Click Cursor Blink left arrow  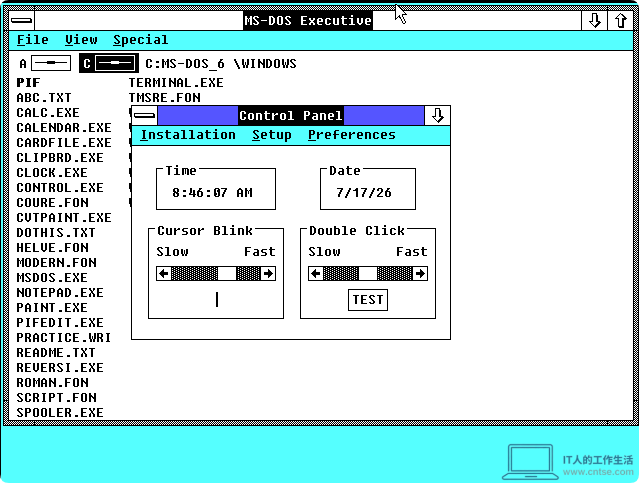point(164,273)
